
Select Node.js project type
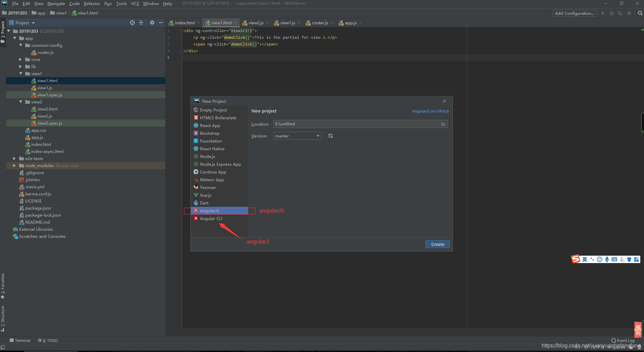tap(219, 156)
